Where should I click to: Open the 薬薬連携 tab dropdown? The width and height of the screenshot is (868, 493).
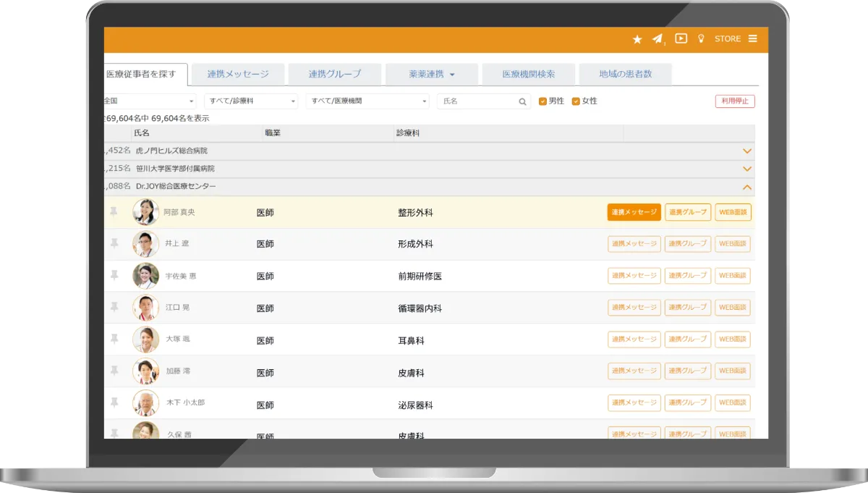tap(432, 74)
